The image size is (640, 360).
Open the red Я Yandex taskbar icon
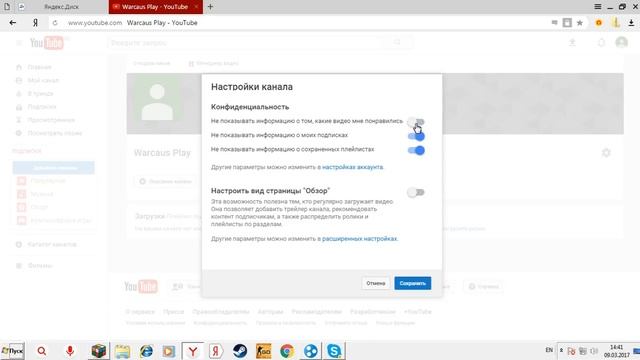coord(216,351)
